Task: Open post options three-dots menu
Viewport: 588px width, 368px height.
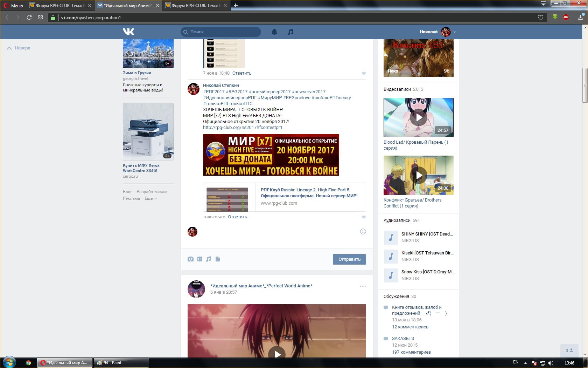Action: [x=363, y=286]
